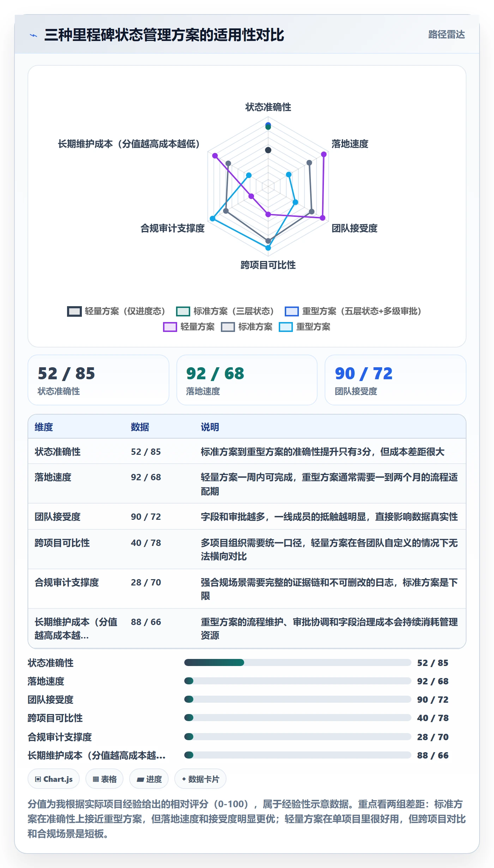Toggle the 轻量方案（仅进度态） legend swatch
The height and width of the screenshot is (868, 494).
[x=74, y=311]
